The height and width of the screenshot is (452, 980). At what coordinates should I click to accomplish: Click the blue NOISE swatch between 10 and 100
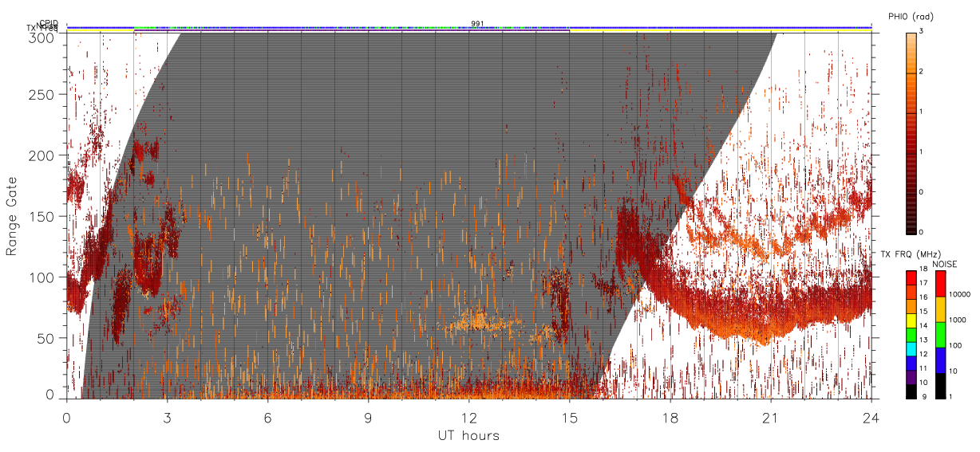click(941, 360)
